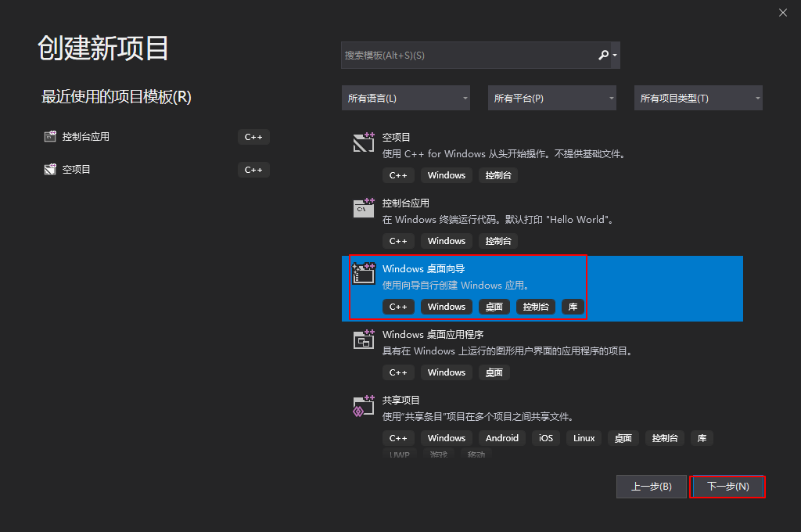The height and width of the screenshot is (532, 801).
Task: Open the 所有平台(P) dropdown
Action: 551,98
